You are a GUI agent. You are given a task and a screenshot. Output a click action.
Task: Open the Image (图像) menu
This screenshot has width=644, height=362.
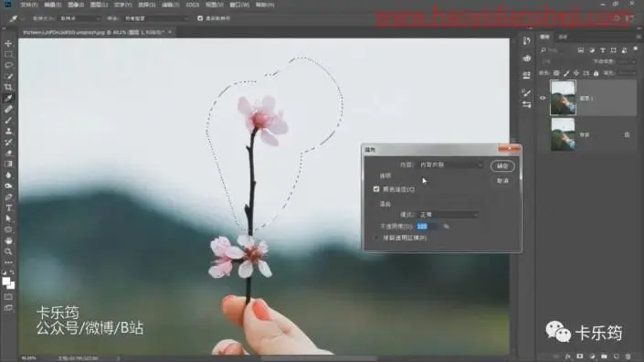click(x=76, y=5)
